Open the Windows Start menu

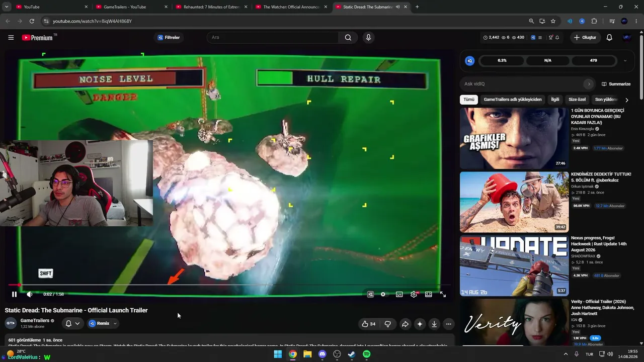(x=278, y=354)
